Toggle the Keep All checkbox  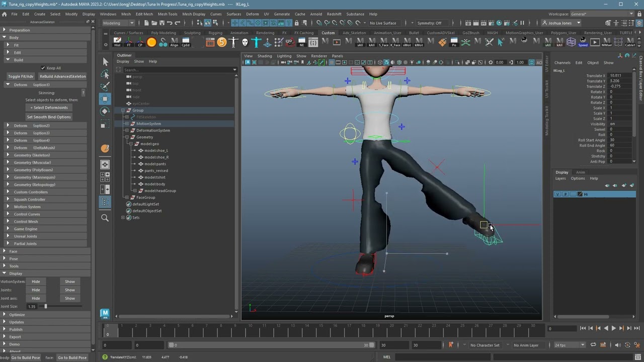click(43, 68)
